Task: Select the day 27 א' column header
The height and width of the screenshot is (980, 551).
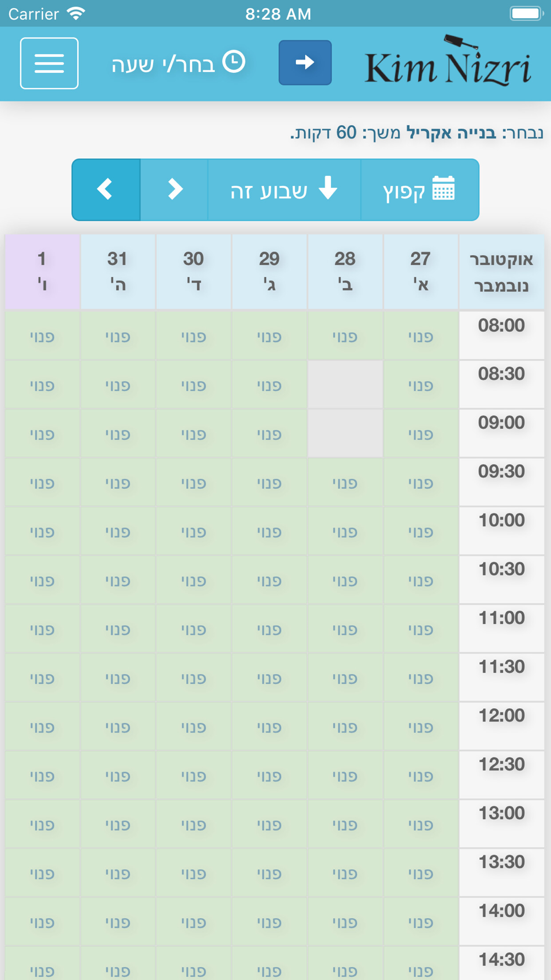Action: (420, 271)
